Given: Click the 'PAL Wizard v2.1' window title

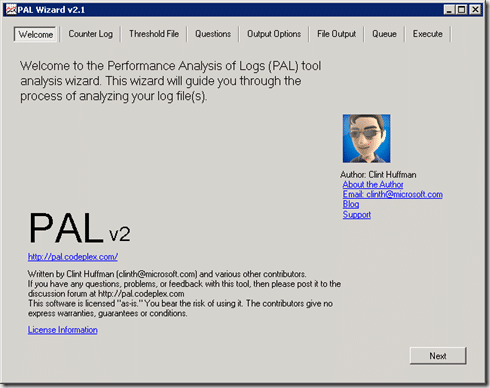Looking at the screenshot, I should [x=51, y=10].
